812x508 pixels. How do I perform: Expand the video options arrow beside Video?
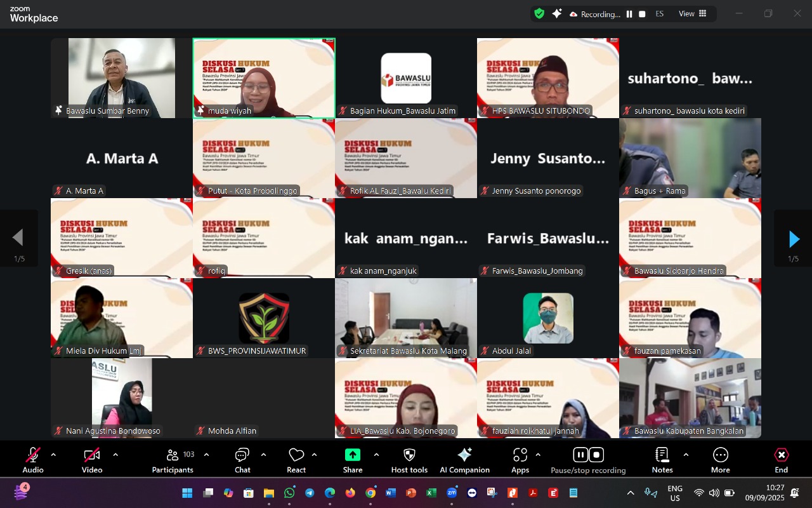click(x=115, y=455)
